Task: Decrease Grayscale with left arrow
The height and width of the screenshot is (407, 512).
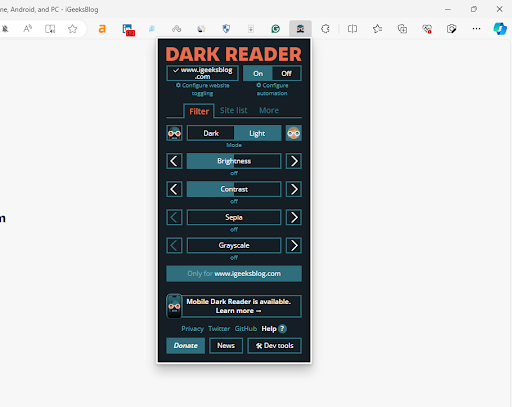Action: 174,246
